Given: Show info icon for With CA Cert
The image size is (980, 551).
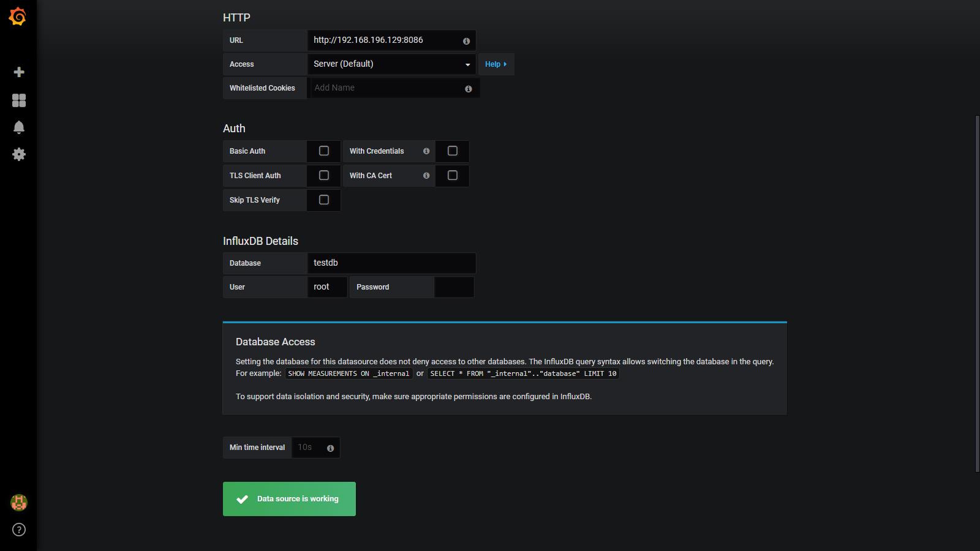Looking at the screenshot, I should pos(426,176).
